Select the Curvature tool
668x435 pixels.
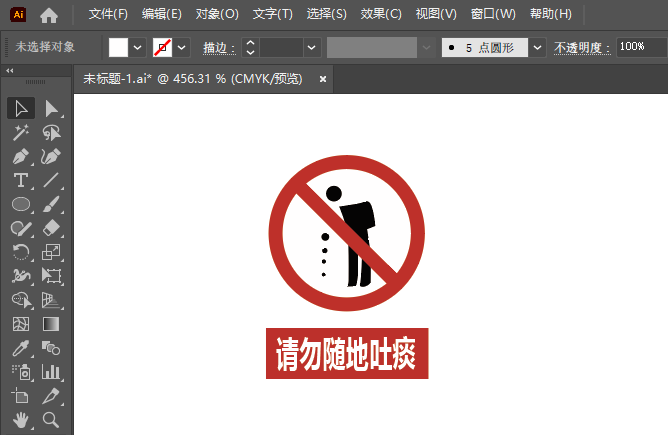tap(52, 156)
